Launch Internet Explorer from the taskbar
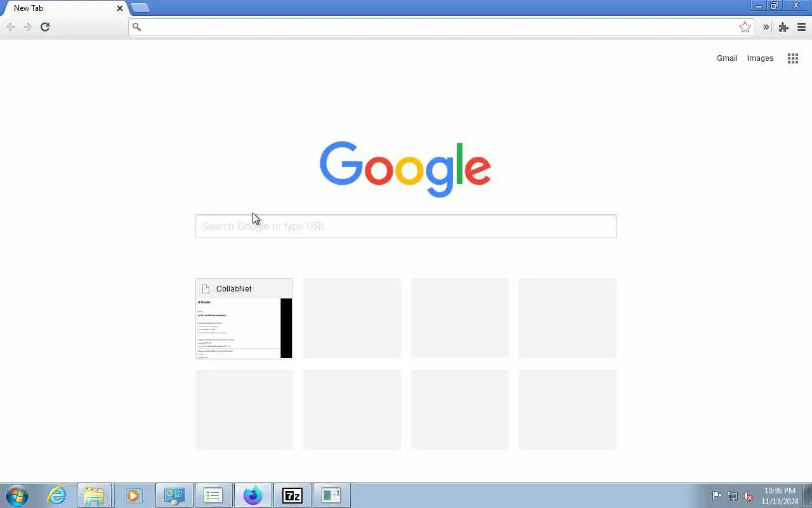 (57, 495)
